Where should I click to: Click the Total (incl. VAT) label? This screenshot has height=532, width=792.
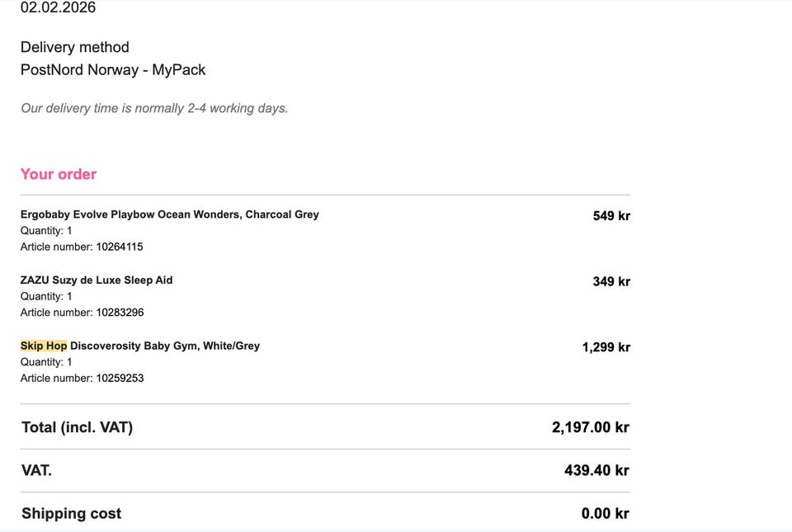pos(78,427)
